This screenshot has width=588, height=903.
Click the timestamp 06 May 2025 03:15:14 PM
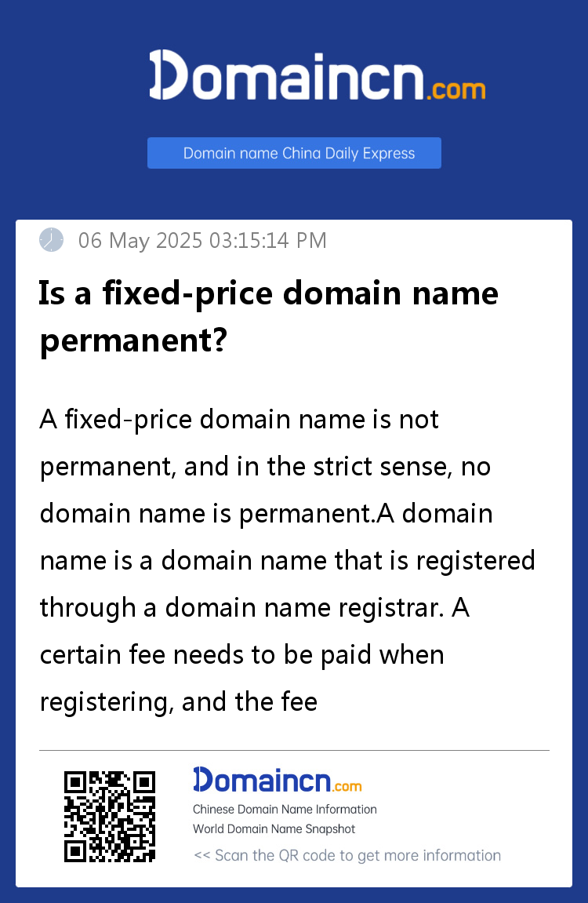(x=202, y=241)
